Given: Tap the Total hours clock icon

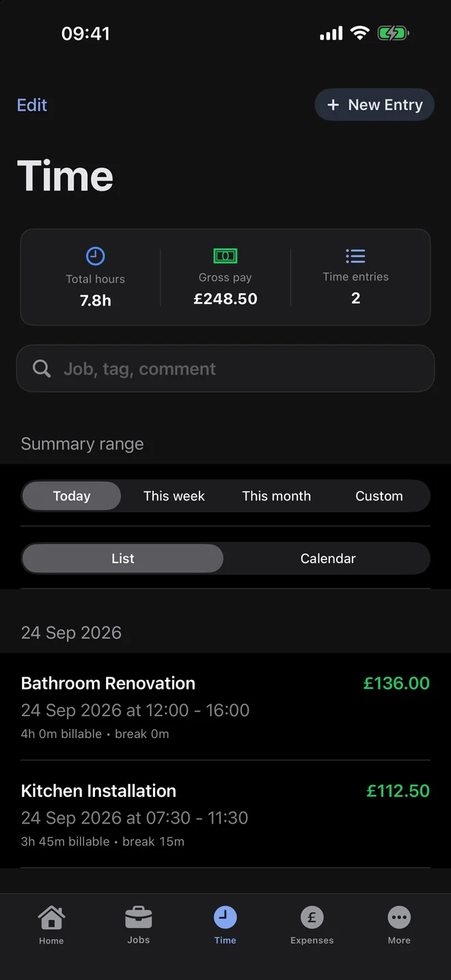Looking at the screenshot, I should click(96, 256).
